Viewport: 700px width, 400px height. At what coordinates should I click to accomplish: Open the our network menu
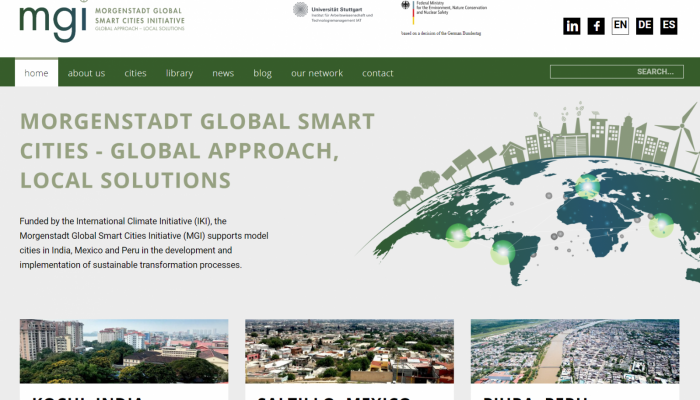(x=317, y=73)
